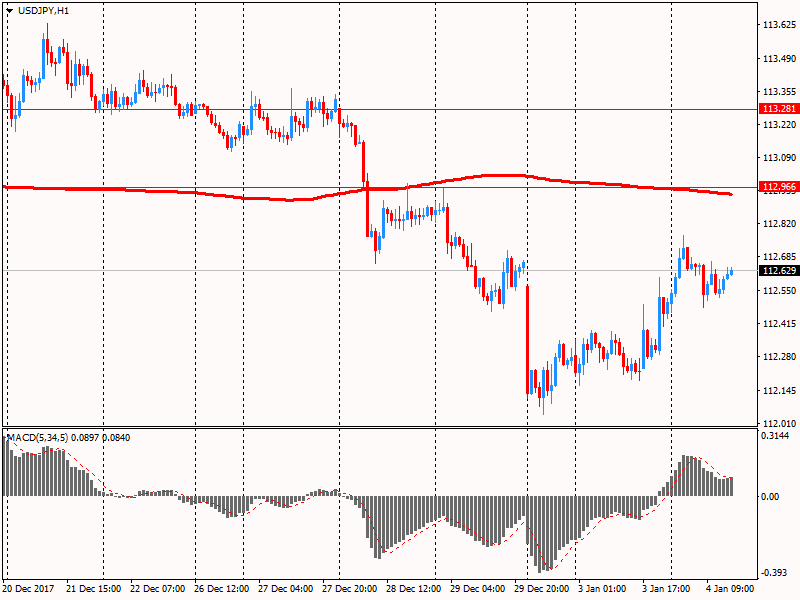Select the 112.820 price scale value

779,224
